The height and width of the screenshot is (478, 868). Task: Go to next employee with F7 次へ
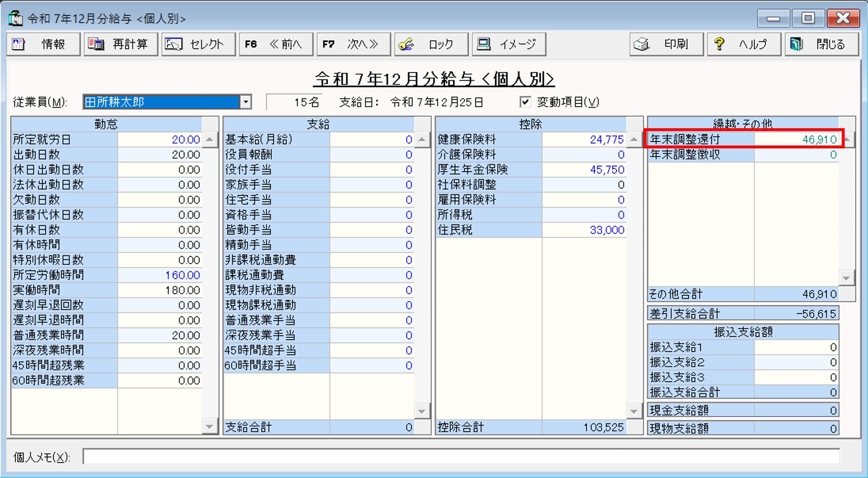tap(353, 44)
